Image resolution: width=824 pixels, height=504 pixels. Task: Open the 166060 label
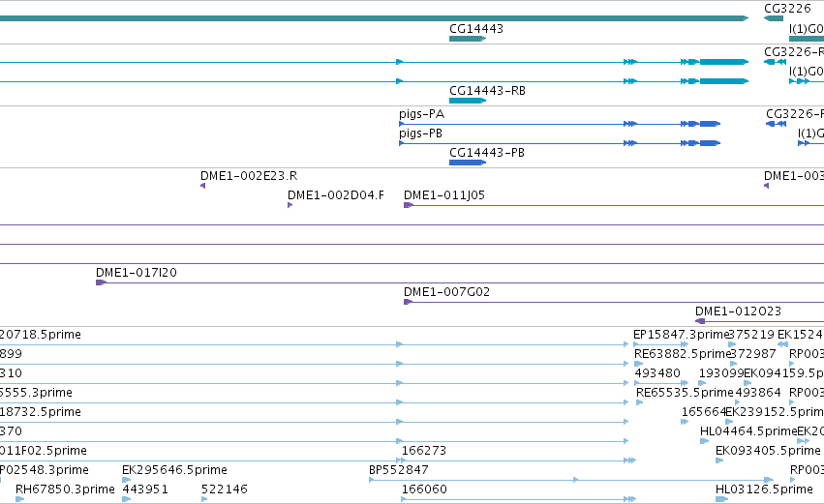(424, 489)
